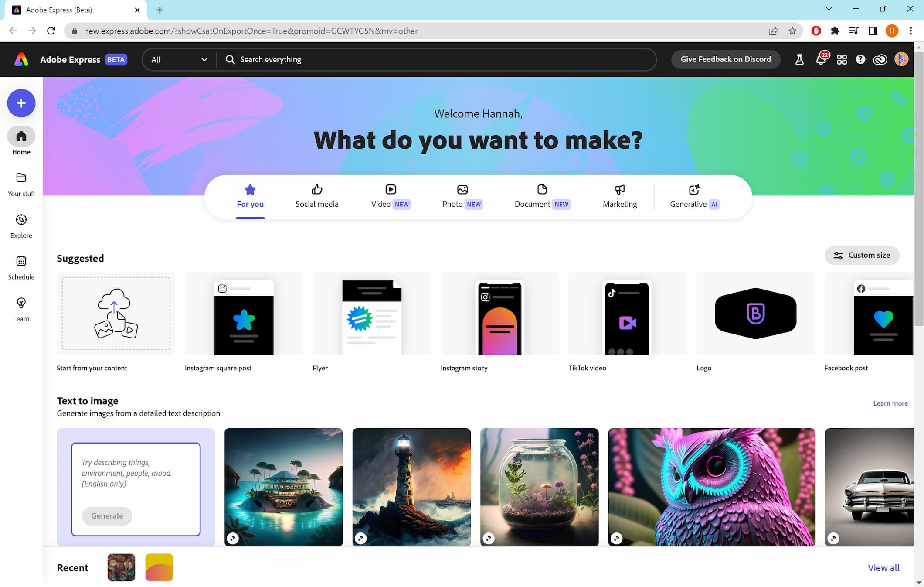924x587 pixels.
Task: Click the blue plus create button
Action: coord(21,103)
